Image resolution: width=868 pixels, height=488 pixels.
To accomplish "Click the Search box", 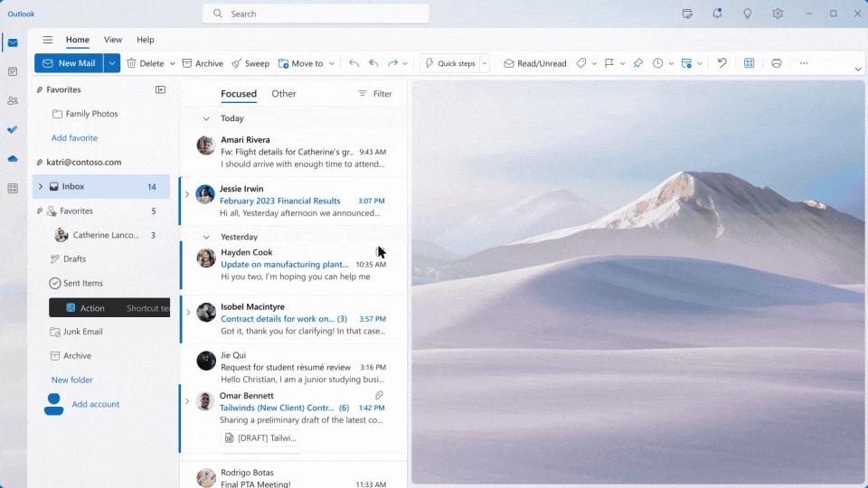I will click(316, 14).
